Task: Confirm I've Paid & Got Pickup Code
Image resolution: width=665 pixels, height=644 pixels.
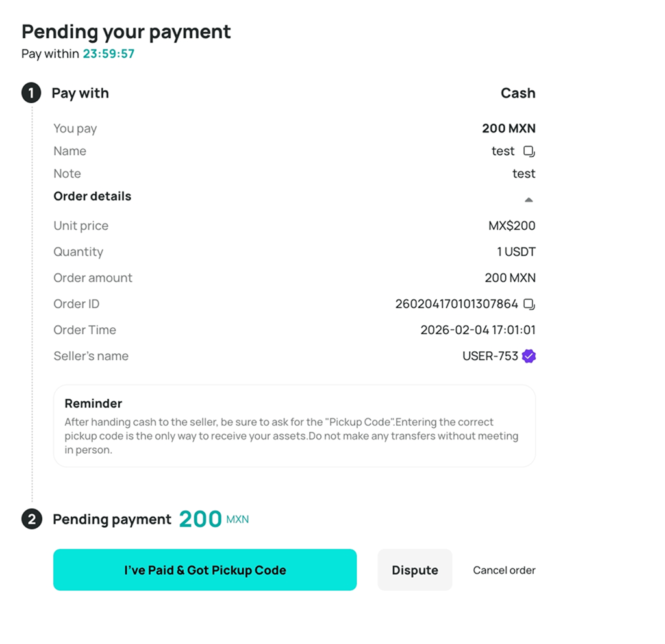Action: pyautogui.click(x=205, y=570)
